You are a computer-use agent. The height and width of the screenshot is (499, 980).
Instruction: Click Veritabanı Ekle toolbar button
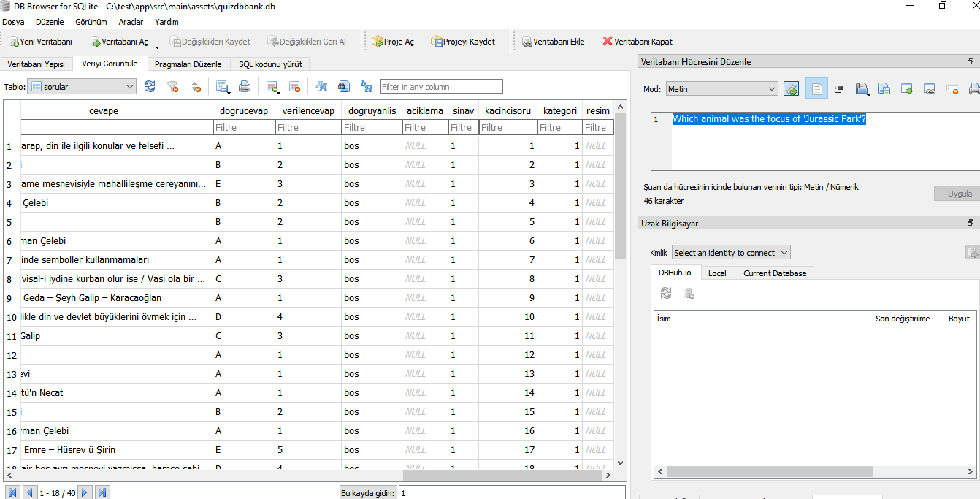(x=554, y=42)
